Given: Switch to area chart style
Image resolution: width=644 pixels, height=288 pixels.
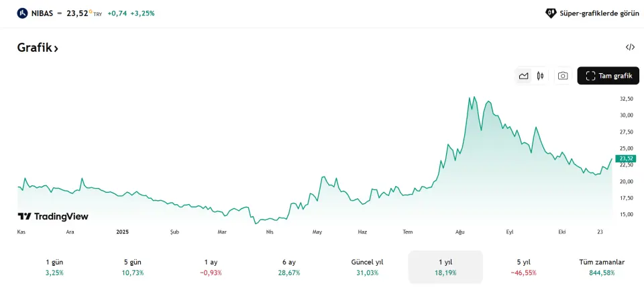Looking at the screenshot, I should (524, 76).
